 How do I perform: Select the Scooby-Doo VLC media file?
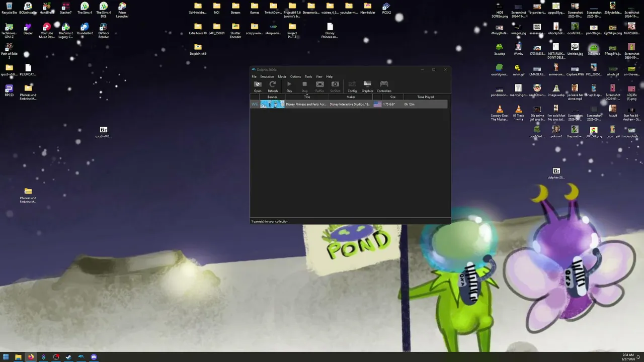[500, 113]
